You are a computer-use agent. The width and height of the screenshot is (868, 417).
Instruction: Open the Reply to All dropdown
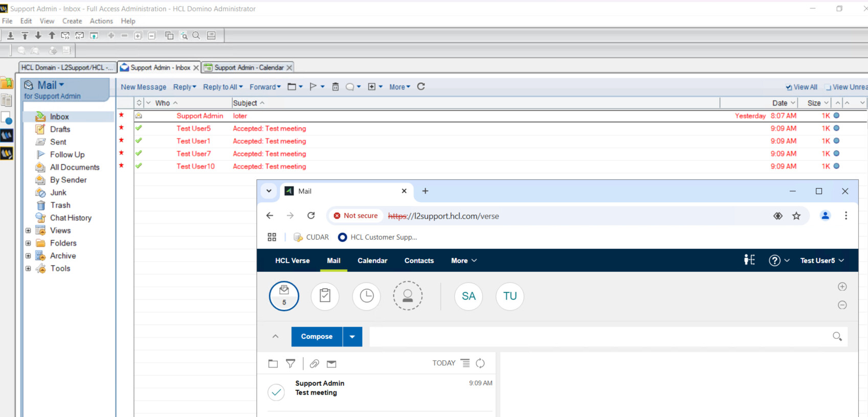223,87
